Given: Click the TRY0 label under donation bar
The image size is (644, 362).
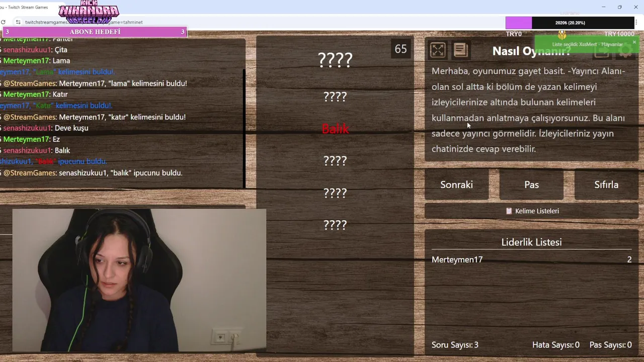Looking at the screenshot, I should [x=514, y=34].
